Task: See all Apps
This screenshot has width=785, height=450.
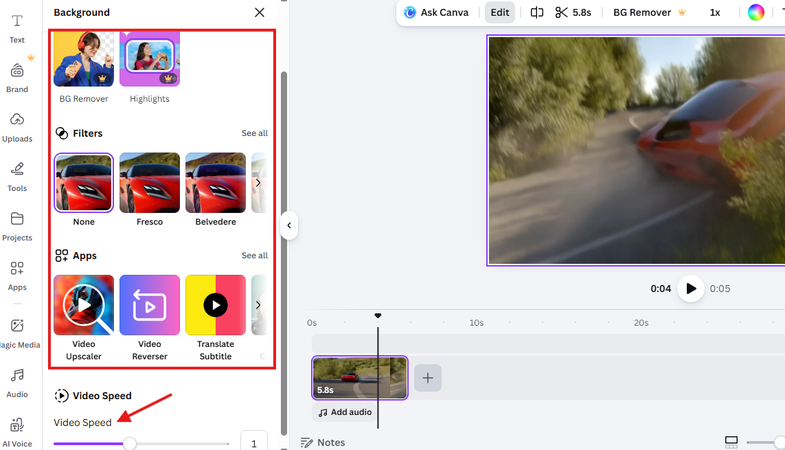Action: (x=254, y=255)
